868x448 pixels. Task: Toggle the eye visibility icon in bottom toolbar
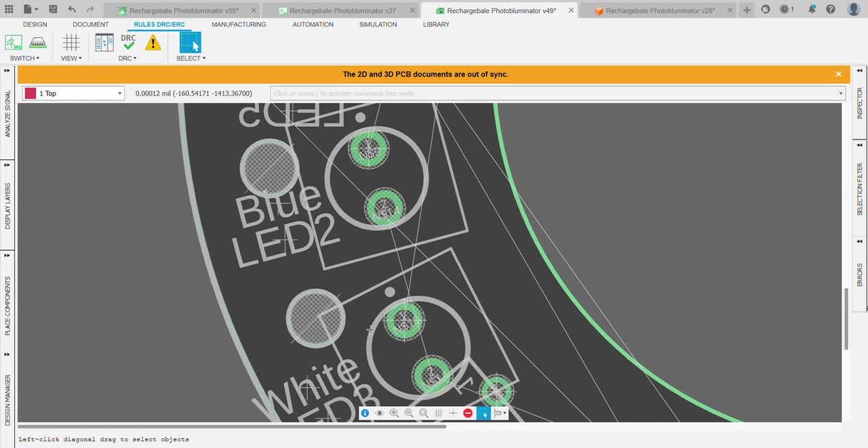click(x=379, y=413)
